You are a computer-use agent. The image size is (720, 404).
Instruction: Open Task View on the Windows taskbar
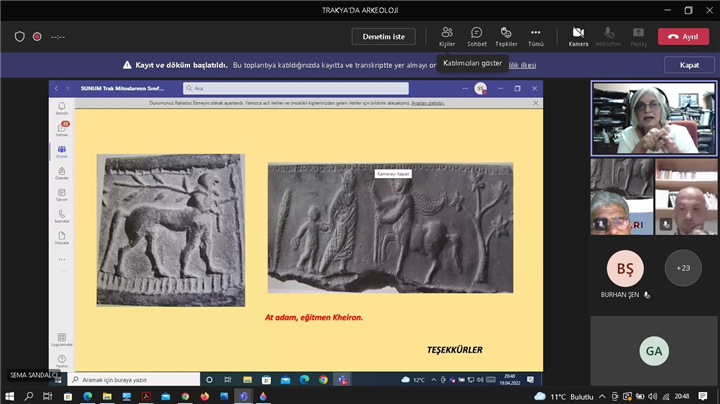coord(47,396)
